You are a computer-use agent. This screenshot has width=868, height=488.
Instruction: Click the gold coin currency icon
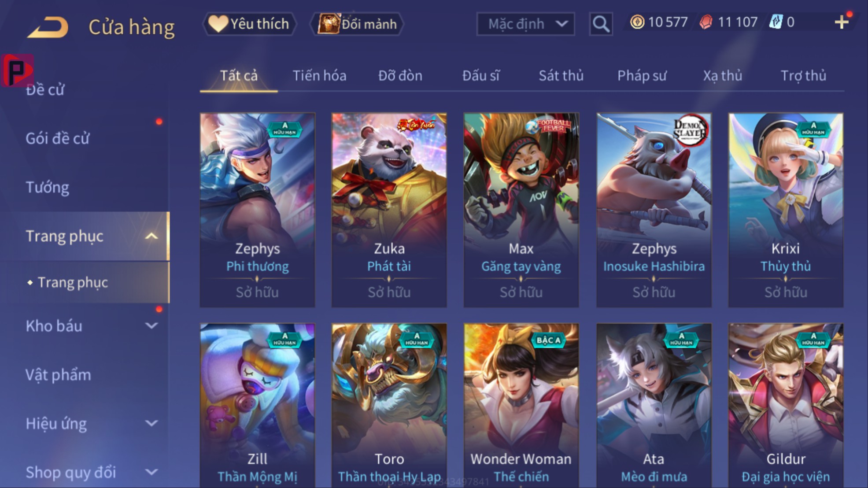pyautogui.click(x=637, y=22)
